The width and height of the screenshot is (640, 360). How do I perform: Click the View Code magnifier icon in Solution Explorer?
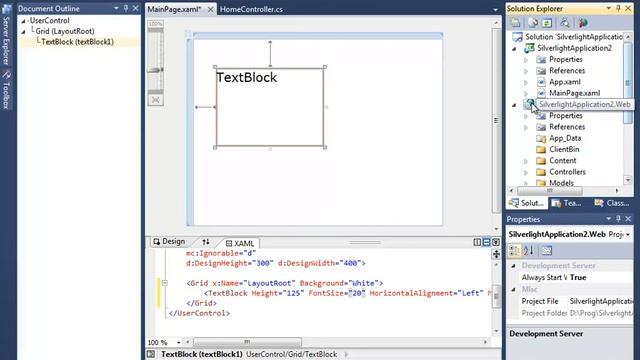565,23
